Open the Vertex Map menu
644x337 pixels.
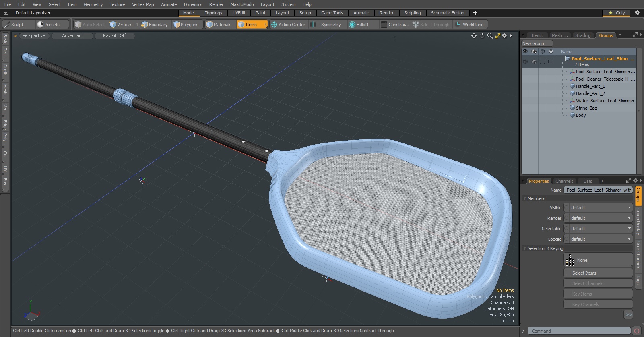(143, 4)
